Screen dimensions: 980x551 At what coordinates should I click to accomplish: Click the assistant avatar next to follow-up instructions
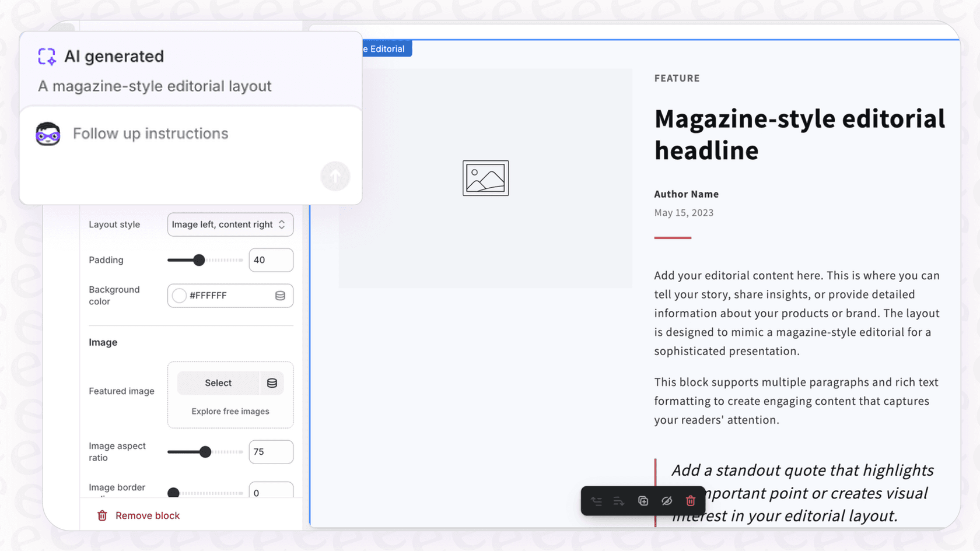48,134
